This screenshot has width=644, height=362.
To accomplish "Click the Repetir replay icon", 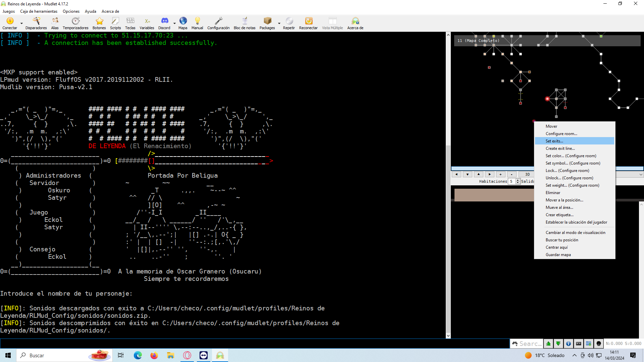I will [x=289, y=23].
